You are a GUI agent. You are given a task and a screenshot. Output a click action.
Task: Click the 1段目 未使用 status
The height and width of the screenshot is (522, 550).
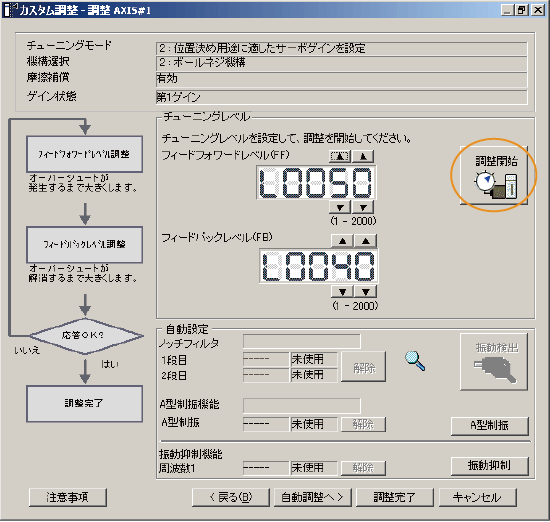coord(314,359)
